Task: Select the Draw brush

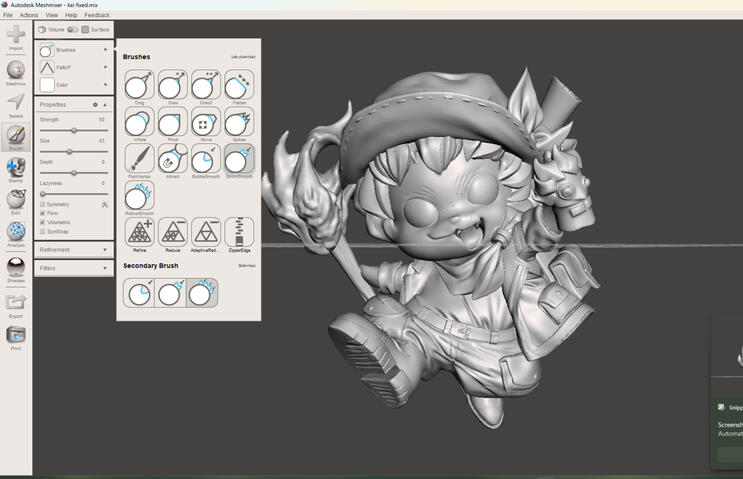Action: tap(173, 87)
